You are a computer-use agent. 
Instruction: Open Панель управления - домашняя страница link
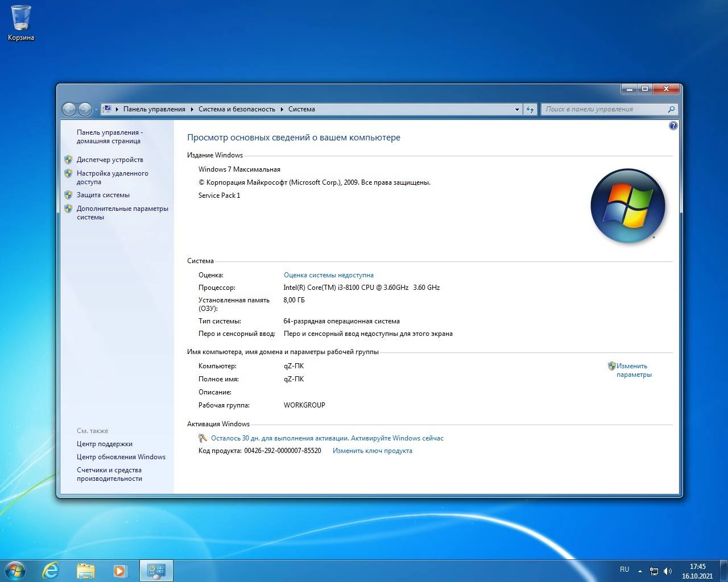click(x=110, y=136)
